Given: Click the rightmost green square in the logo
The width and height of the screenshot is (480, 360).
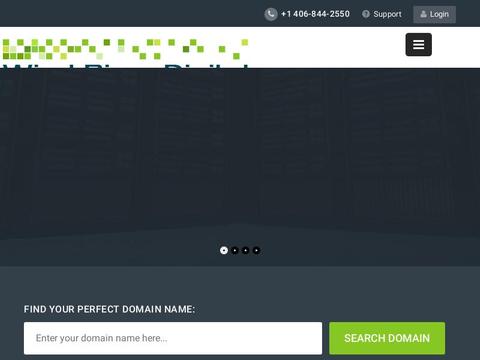Looking at the screenshot, I should pyautogui.click(x=245, y=42).
